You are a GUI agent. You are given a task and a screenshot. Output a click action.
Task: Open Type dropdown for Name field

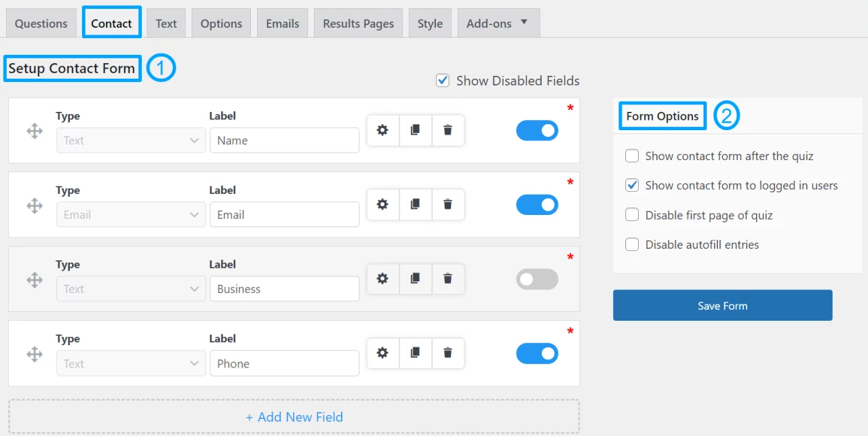(x=131, y=140)
